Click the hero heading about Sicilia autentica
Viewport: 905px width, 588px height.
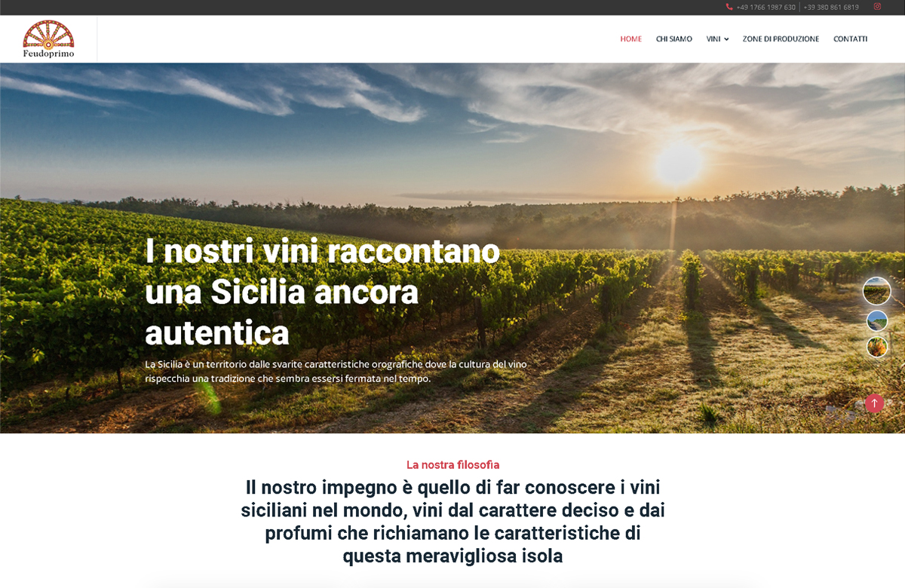[x=323, y=292]
